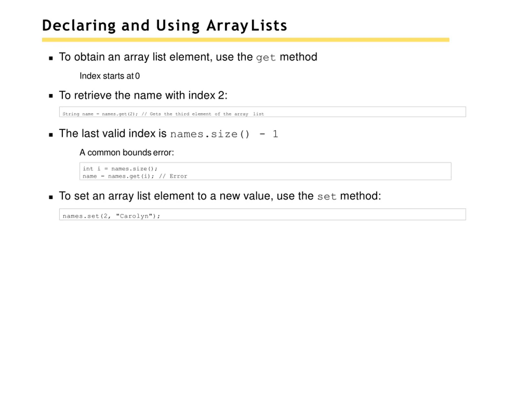This screenshot has width=532, height=399.
Task: Click the bullet beside 'To set an array list'
Action: pos(51,197)
